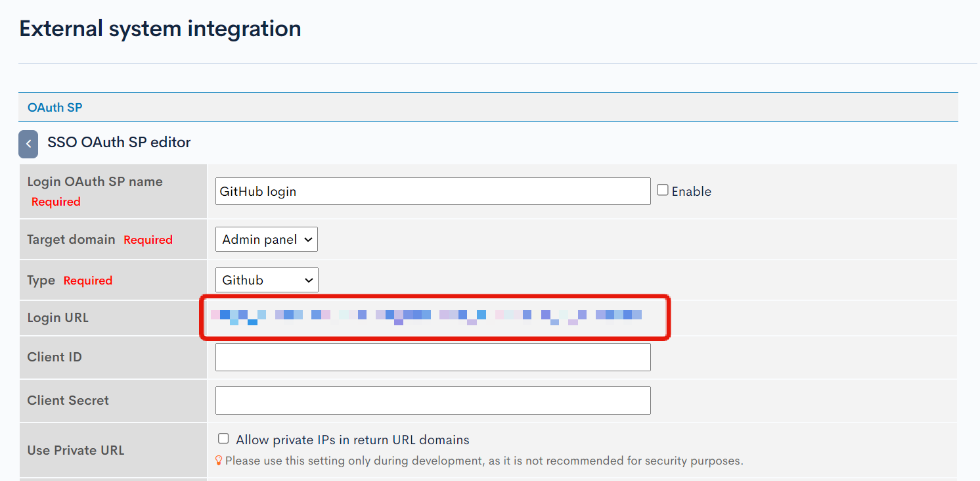Viewport: 980px width, 481px height.
Task: Click the Target domain label
Action: point(71,239)
